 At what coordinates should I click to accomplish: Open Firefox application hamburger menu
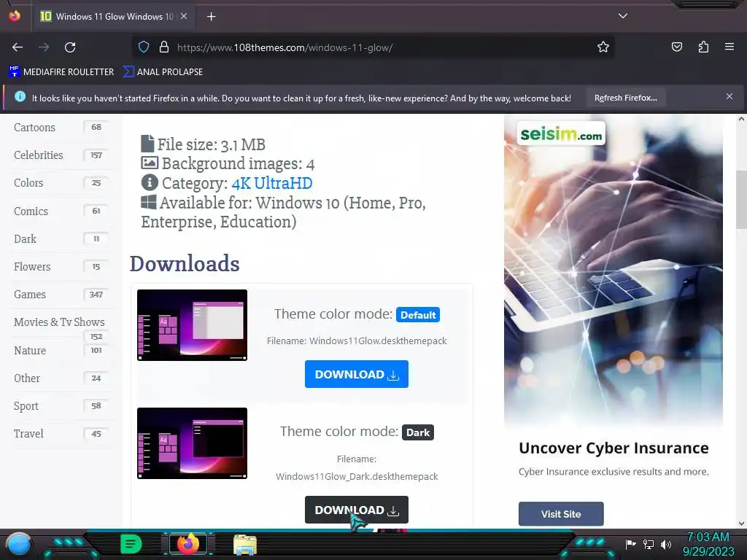click(729, 47)
